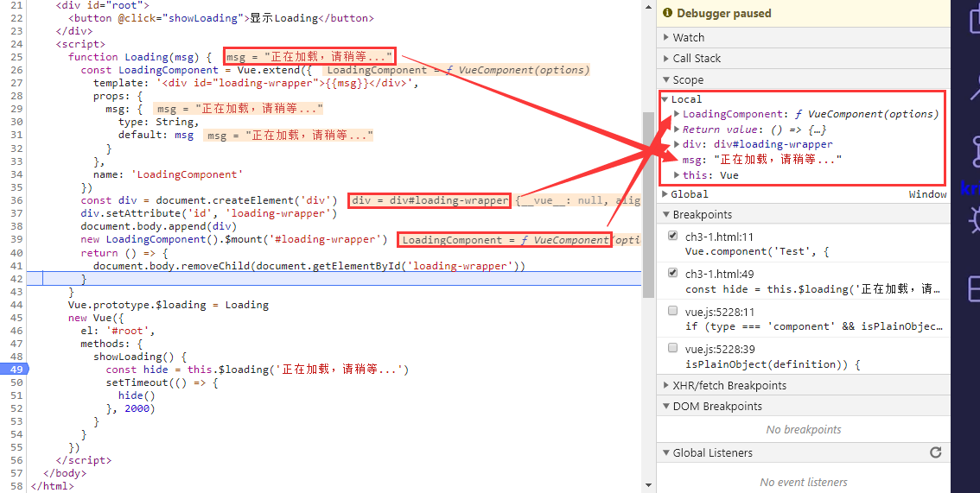Collapse the DOM Breakpoints section
This screenshot has width=980, height=493.
click(x=666, y=407)
